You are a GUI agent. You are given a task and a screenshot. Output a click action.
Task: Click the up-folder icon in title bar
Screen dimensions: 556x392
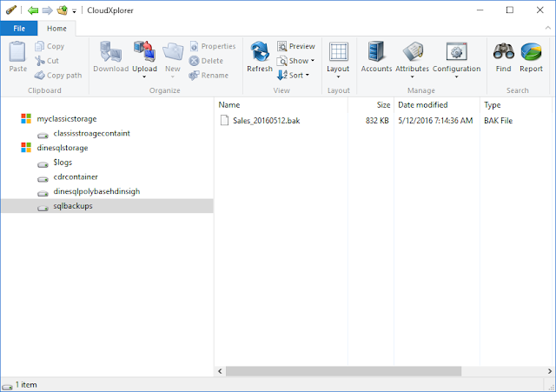(62, 10)
